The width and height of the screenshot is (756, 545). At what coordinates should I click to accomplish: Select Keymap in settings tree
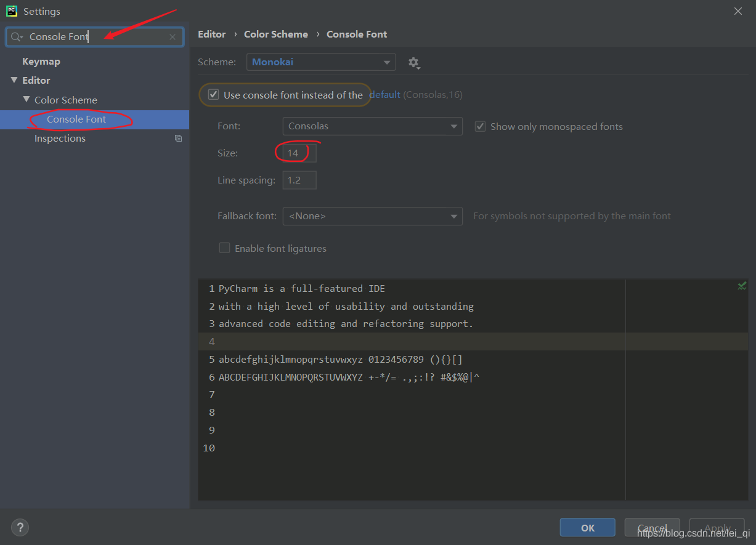pyautogui.click(x=41, y=62)
